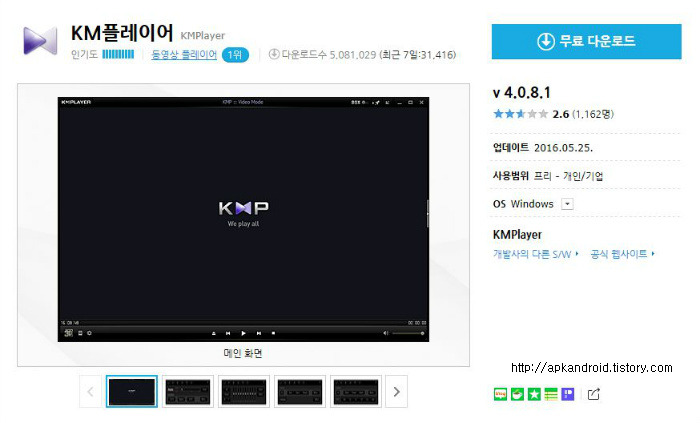This screenshot has height=423, width=700.
Task: Open the video player category link
Action: [184, 54]
